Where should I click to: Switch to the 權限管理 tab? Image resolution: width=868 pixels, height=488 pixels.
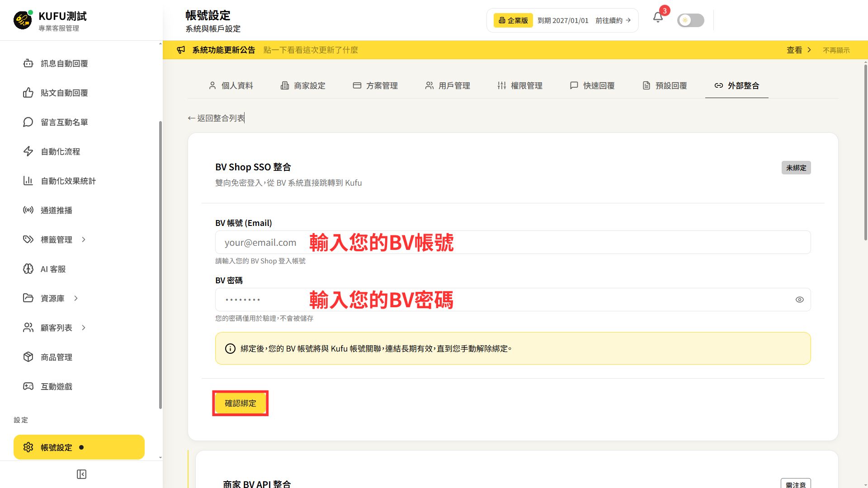520,85
